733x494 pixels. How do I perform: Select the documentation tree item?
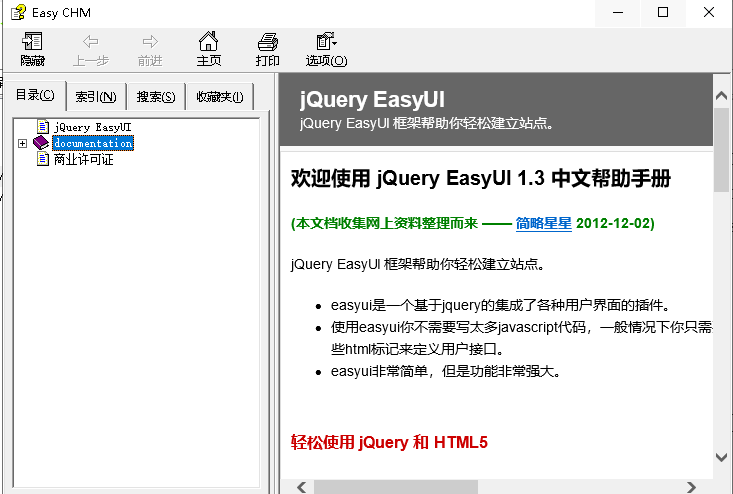click(93, 143)
